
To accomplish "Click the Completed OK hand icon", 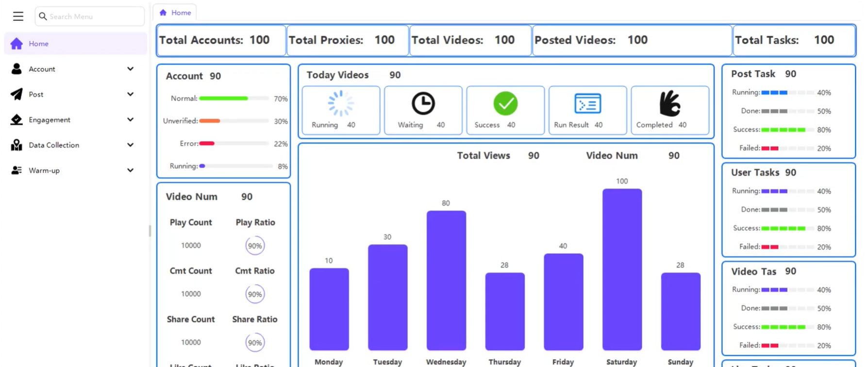I will coord(670,103).
